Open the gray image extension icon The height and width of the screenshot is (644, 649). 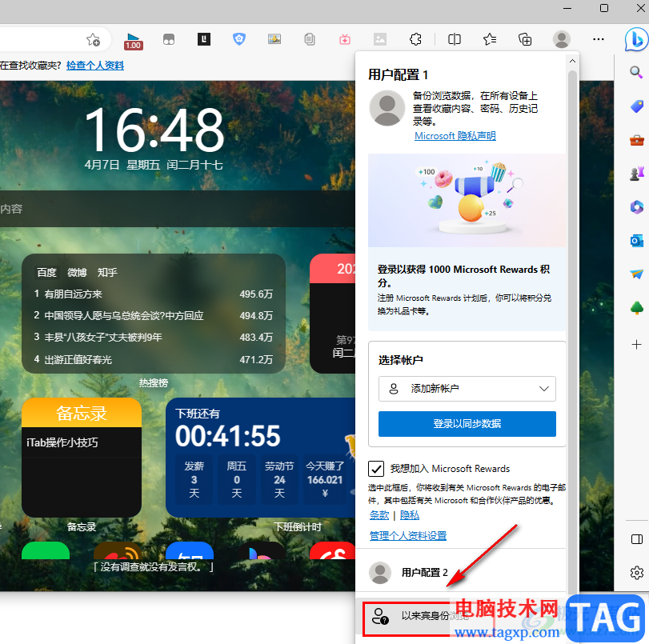[380, 39]
